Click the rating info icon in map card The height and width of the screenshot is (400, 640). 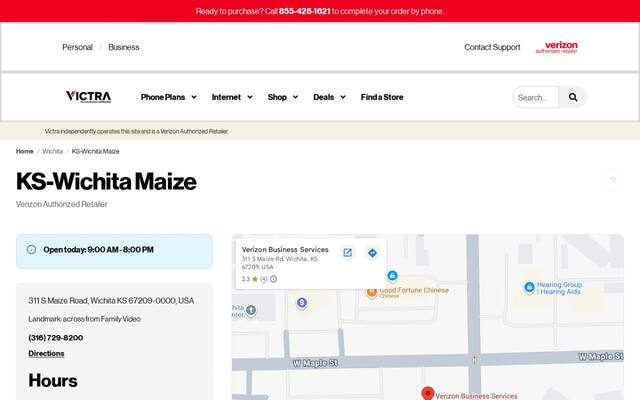(x=273, y=279)
